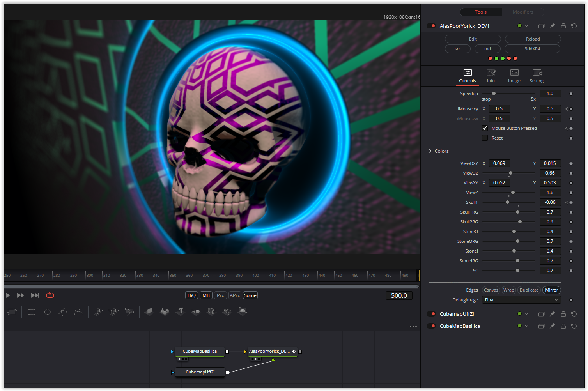Viewport: 588px width, 391px height.
Task: Open versions for AlasPoorYorick_DEV1
Action: click(x=541, y=26)
